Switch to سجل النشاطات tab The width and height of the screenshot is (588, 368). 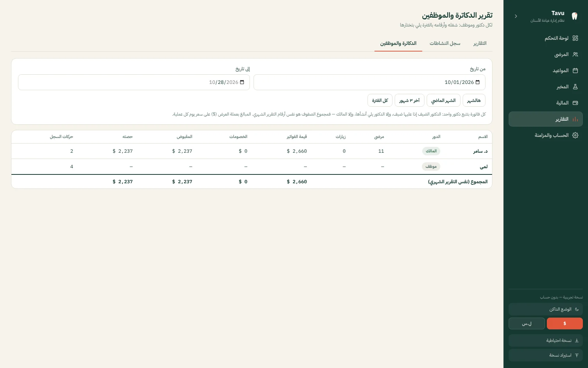tap(445, 43)
